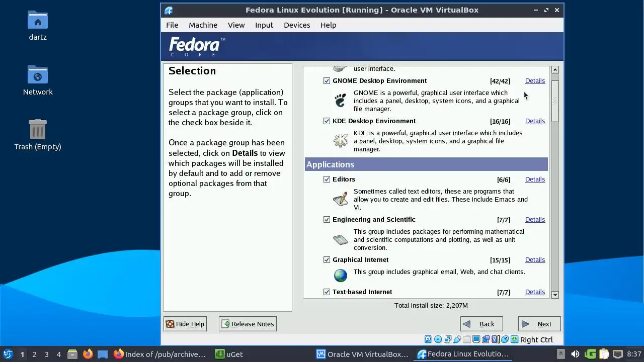The image size is (644, 362).
Task: Switch to Oracle VM VirtualBox manager window
Action: pyautogui.click(x=362, y=354)
